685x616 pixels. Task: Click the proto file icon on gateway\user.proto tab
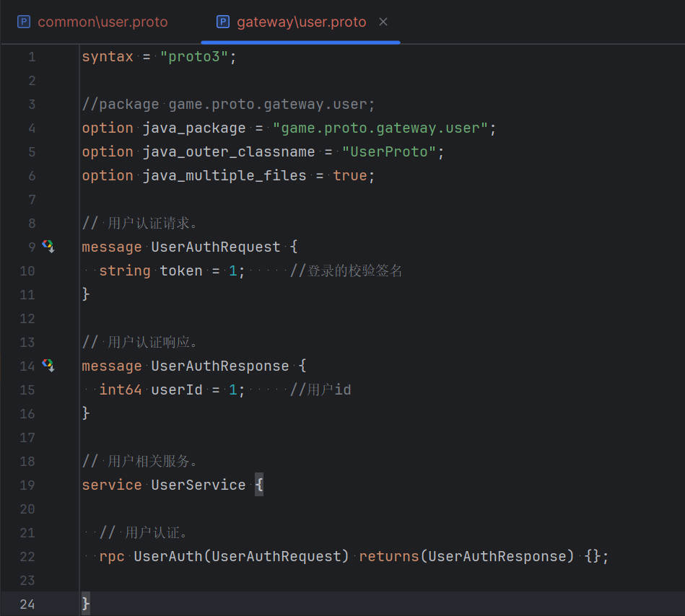(223, 22)
